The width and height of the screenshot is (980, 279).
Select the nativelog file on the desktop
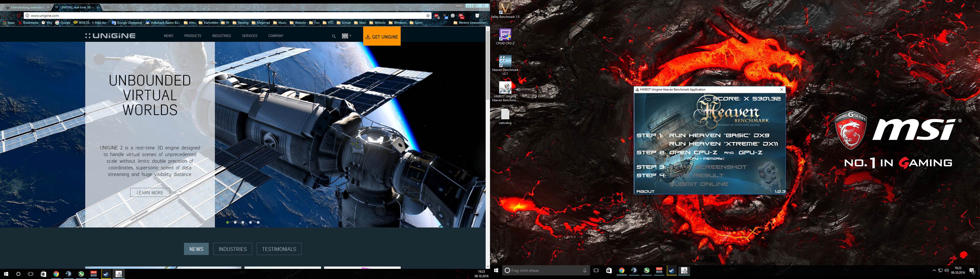tap(505, 117)
